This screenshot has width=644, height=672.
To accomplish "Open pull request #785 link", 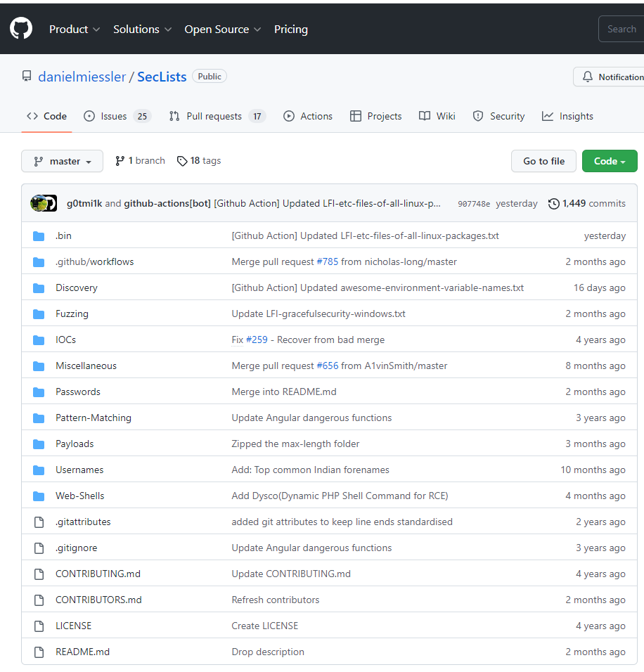I will click(x=327, y=262).
